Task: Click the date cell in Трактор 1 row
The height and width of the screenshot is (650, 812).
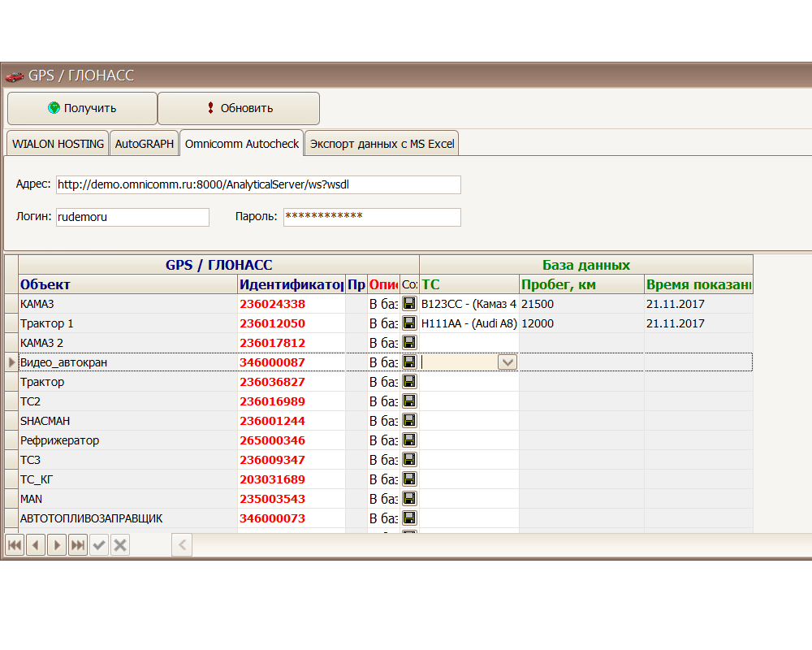Action: [x=698, y=323]
